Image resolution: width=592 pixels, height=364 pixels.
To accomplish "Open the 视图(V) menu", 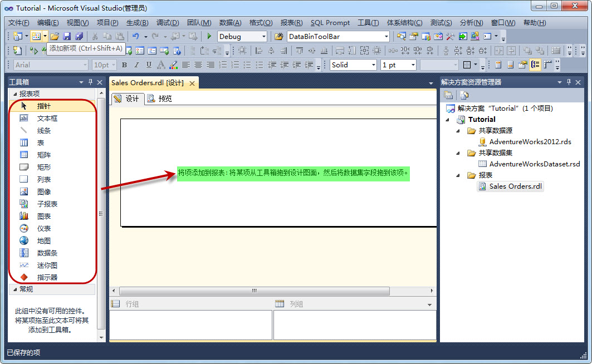I will pyautogui.click(x=77, y=23).
